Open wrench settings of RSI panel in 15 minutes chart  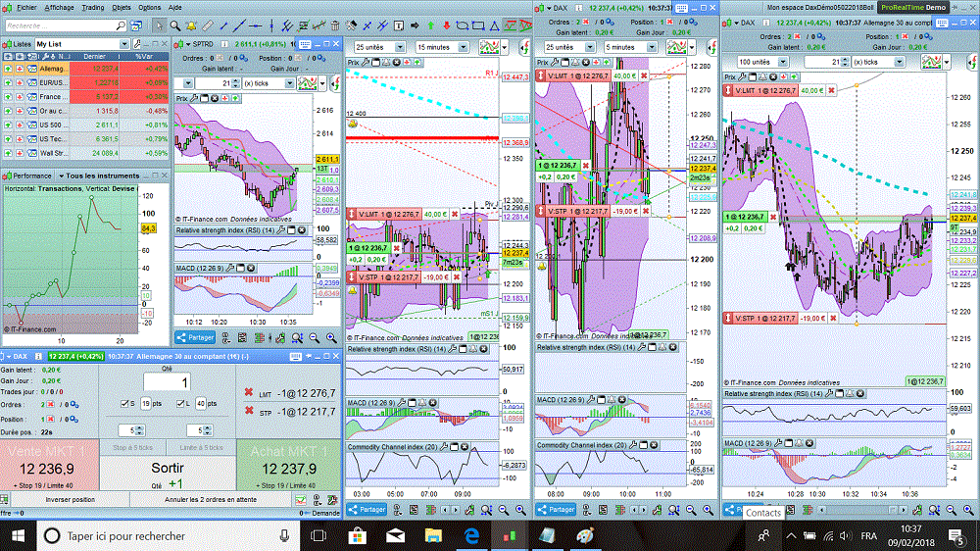coord(453,349)
